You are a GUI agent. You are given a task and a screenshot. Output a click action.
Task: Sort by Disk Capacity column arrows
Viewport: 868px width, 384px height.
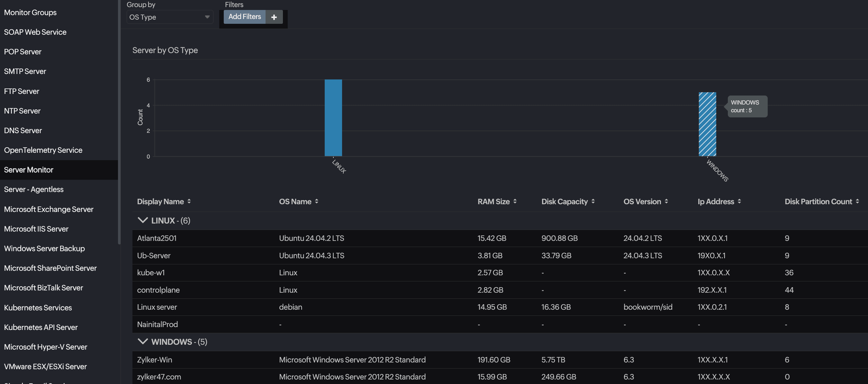point(593,201)
